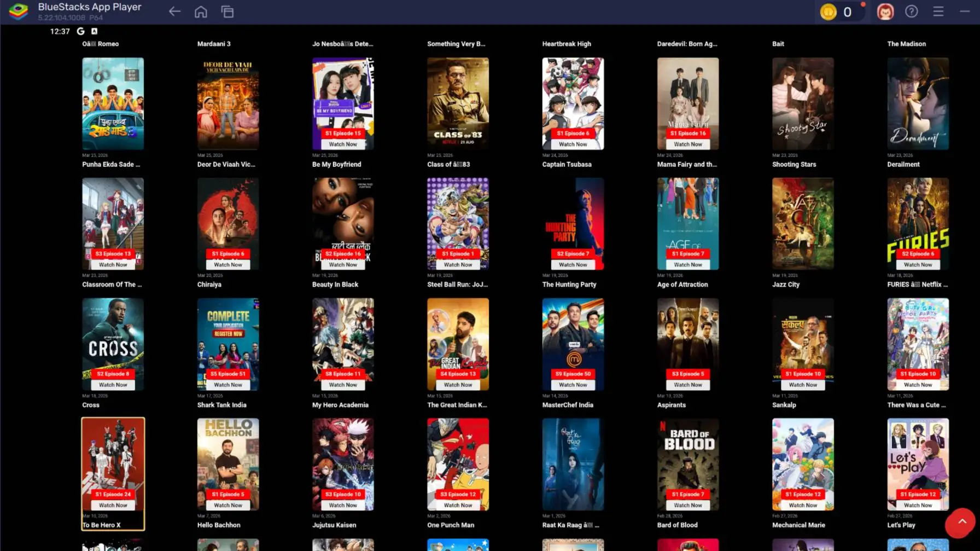Click the Google G icon in the status bar
Viewport: 980px width, 551px height.
pos(80,31)
